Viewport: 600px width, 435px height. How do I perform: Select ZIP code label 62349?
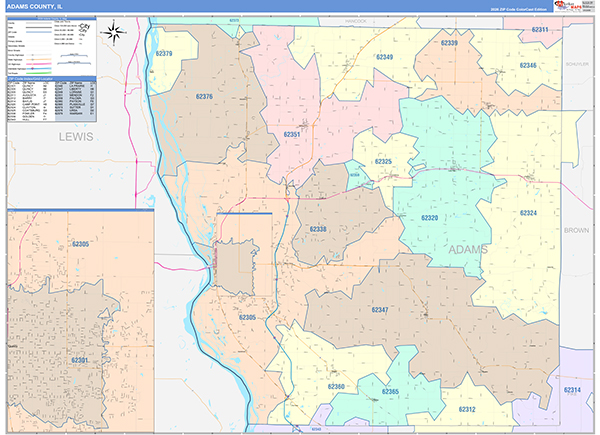[385, 57]
